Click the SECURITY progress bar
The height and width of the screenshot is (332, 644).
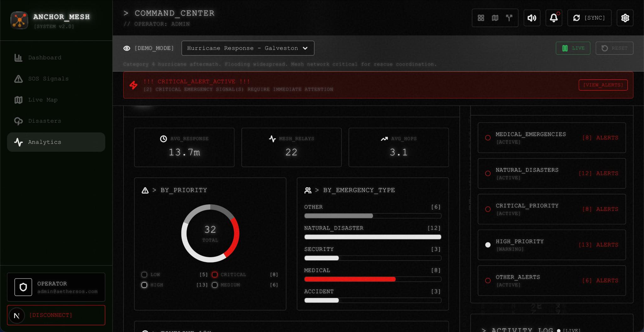click(x=373, y=258)
